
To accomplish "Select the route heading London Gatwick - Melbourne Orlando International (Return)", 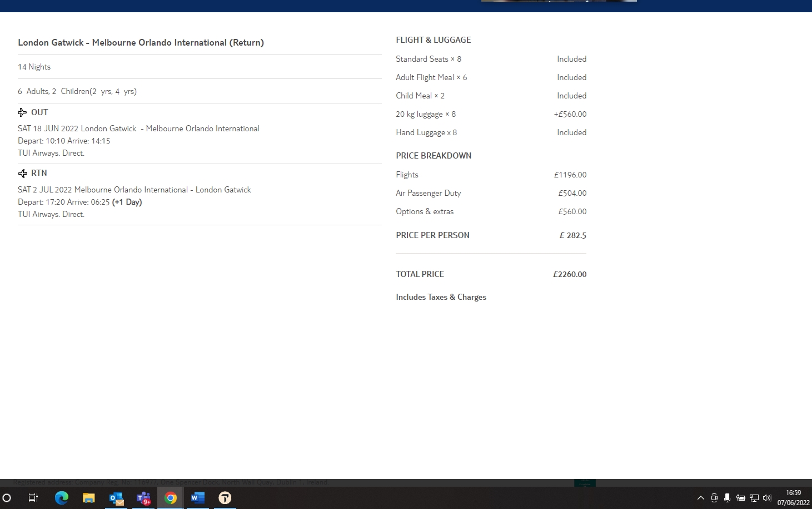I will click(141, 43).
